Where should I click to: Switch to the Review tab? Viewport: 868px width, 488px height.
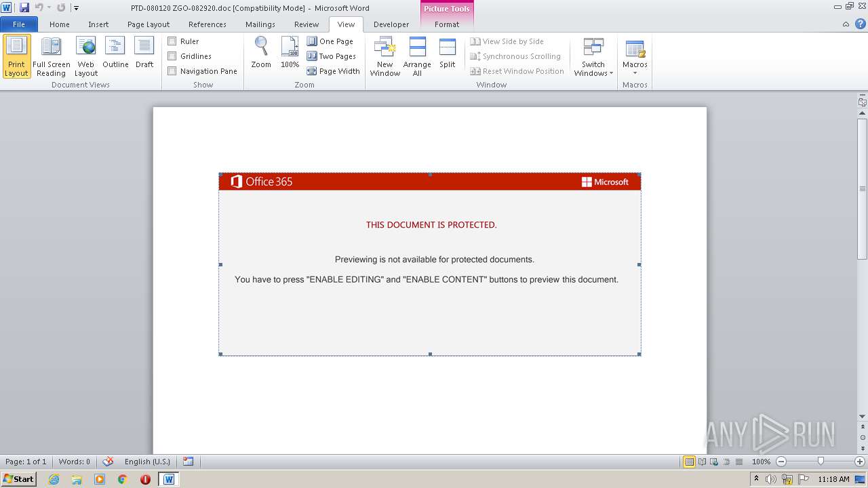(x=307, y=24)
